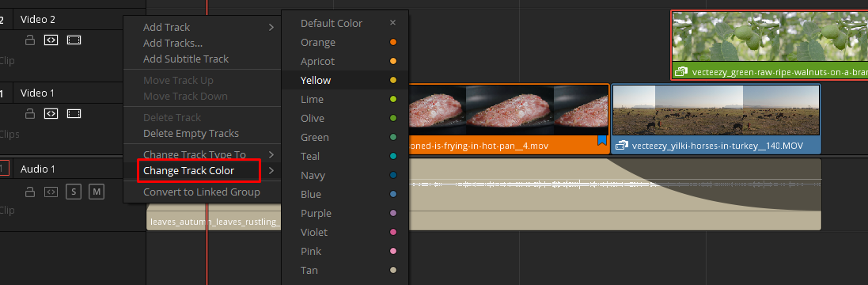868x285 pixels.
Task: Lock the Video 2 track
Action: pos(30,40)
